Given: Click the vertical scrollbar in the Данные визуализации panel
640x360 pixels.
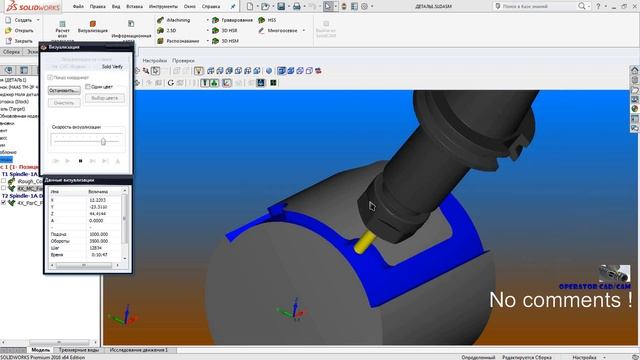Looking at the screenshot, I should tap(124, 224).
